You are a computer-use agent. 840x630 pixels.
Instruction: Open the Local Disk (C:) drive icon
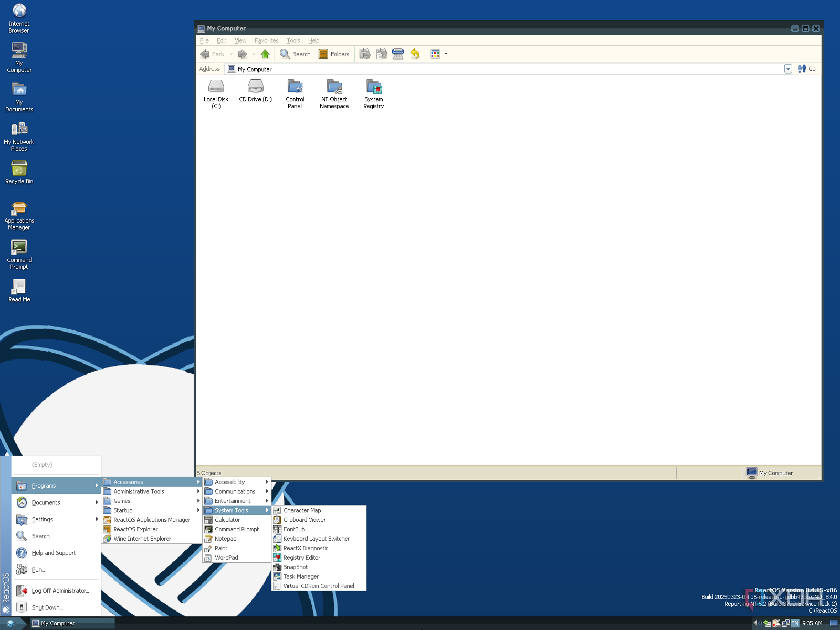[x=216, y=93]
